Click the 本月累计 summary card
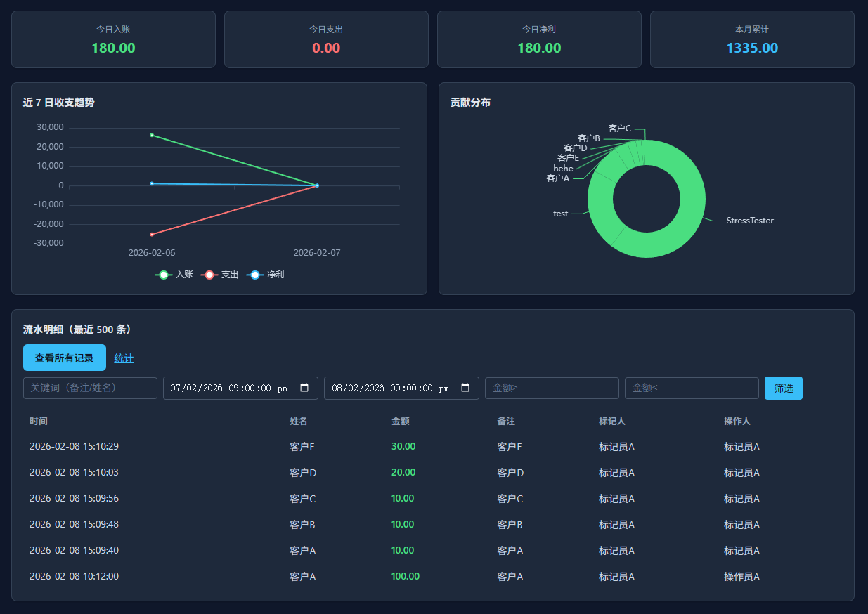The image size is (868, 614). coord(751,39)
